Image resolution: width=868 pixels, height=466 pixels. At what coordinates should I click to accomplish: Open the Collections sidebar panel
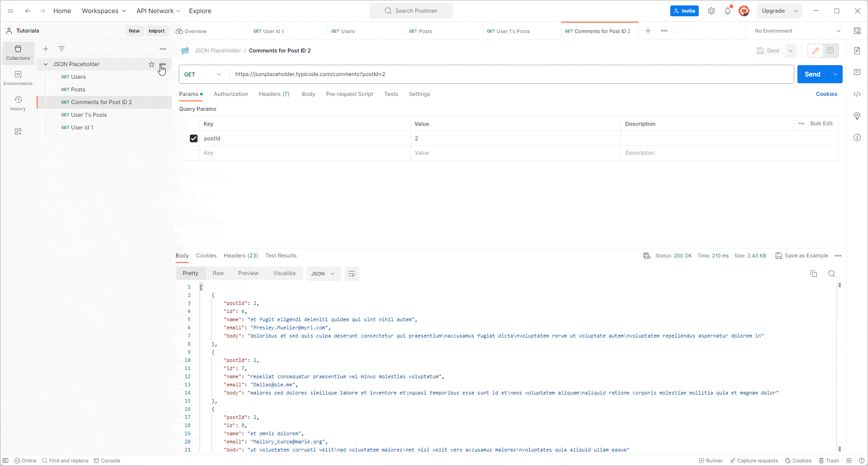(18, 53)
